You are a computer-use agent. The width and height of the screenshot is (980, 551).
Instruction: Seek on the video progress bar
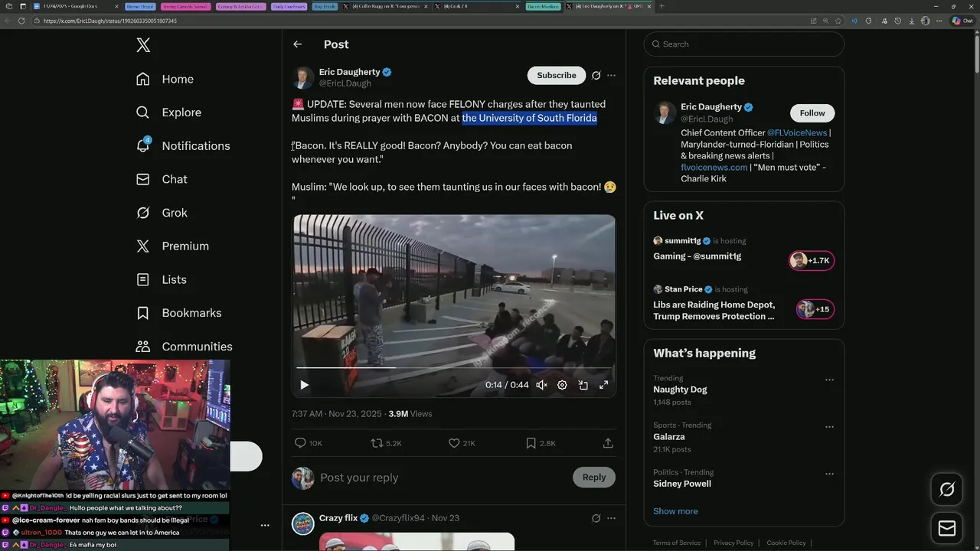tap(453, 368)
